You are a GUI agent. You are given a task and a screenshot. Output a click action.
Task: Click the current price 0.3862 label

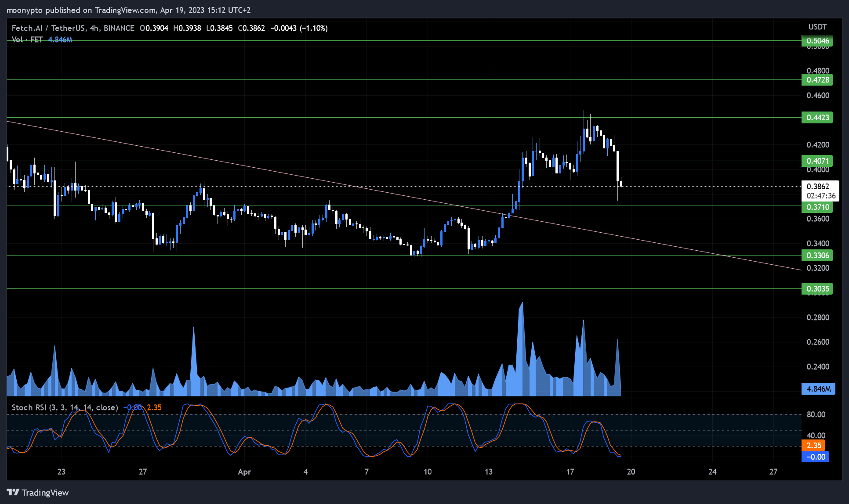coord(818,186)
